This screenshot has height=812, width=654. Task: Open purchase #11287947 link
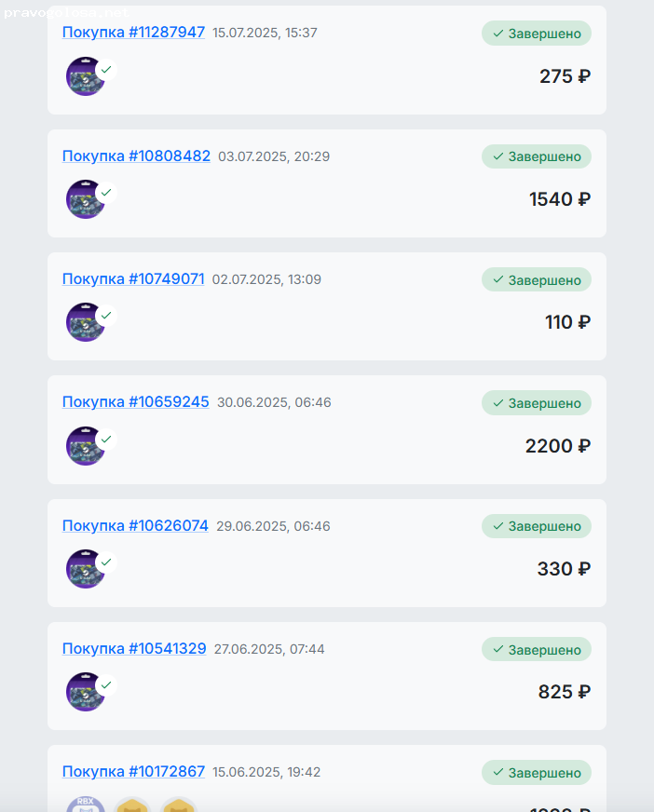point(133,33)
